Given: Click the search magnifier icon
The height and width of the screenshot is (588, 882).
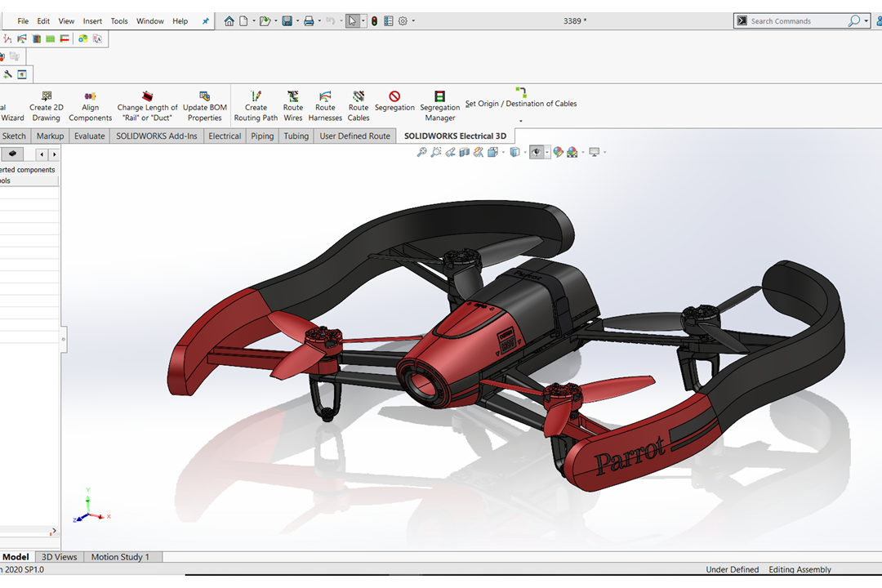Looking at the screenshot, I should (854, 20).
